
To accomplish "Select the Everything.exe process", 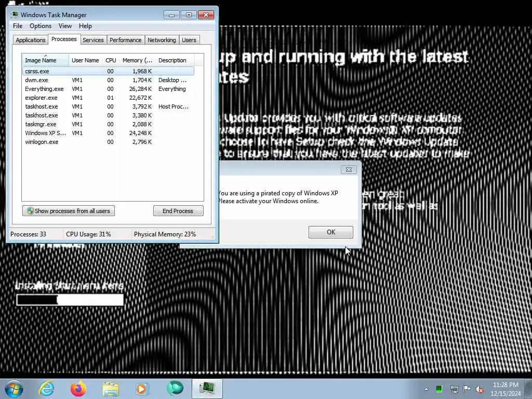I will pyautogui.click(x=108, y=89).
